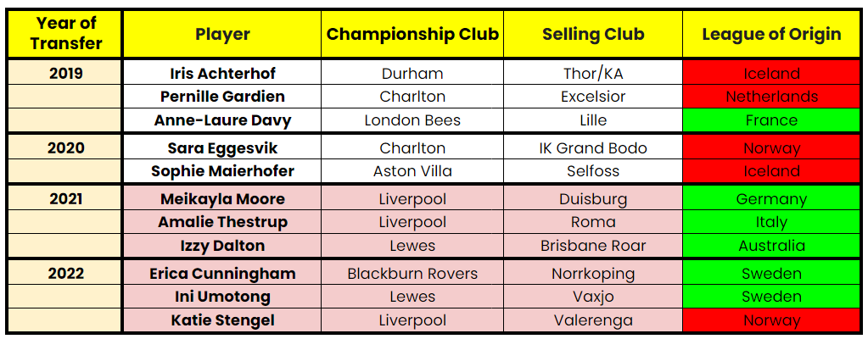This screenshot has width=868, height=339.
Task: Click the Katie Stengel player cell
Action: (x=222, y=320)
